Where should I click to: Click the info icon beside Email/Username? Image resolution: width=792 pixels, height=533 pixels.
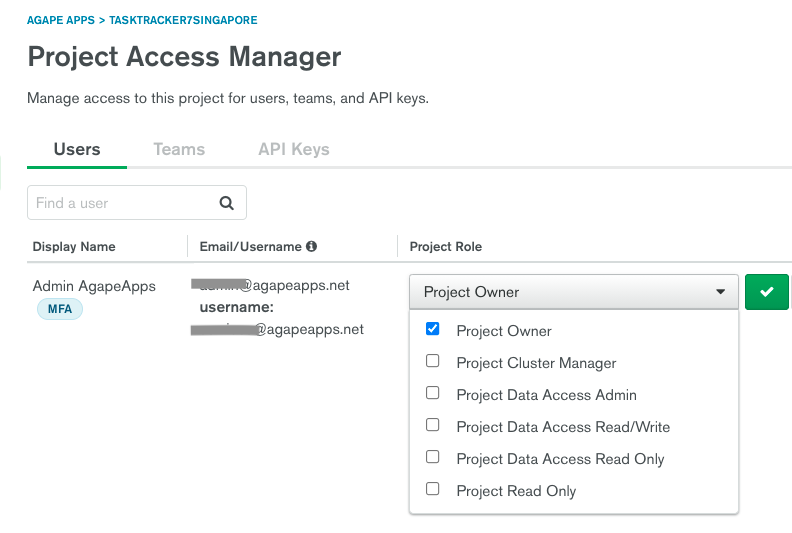pyautogui.click(x=311, y=247)
